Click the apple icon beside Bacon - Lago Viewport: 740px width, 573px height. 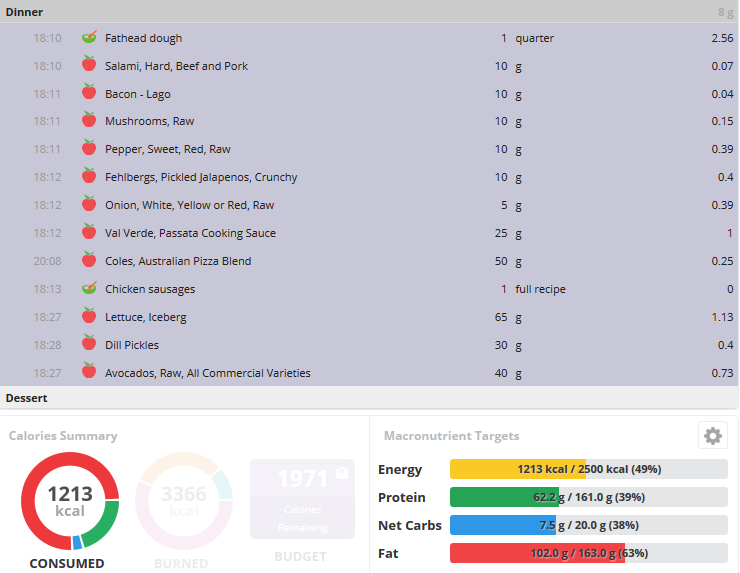[89, 92]
